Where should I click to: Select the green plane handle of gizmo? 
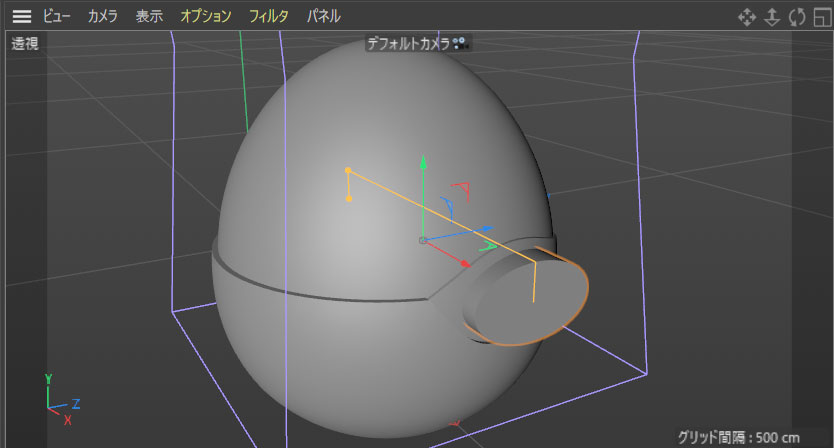[488, 244]
